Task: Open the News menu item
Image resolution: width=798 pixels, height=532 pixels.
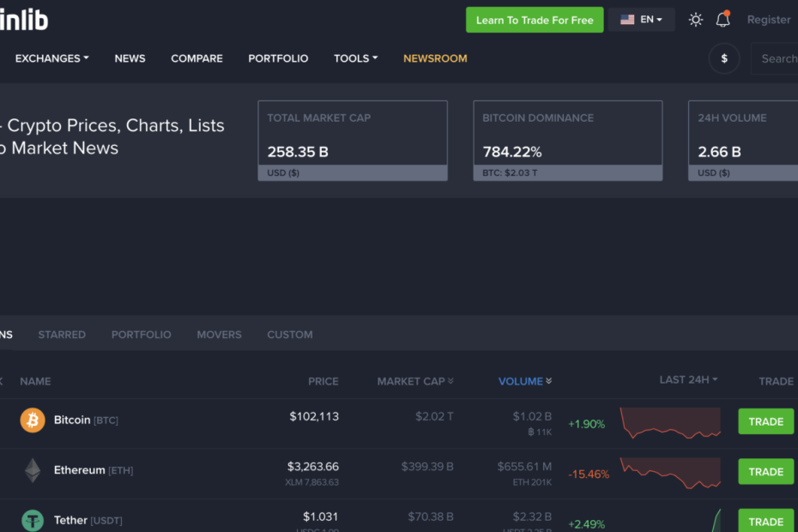Action: click(130, 58)
